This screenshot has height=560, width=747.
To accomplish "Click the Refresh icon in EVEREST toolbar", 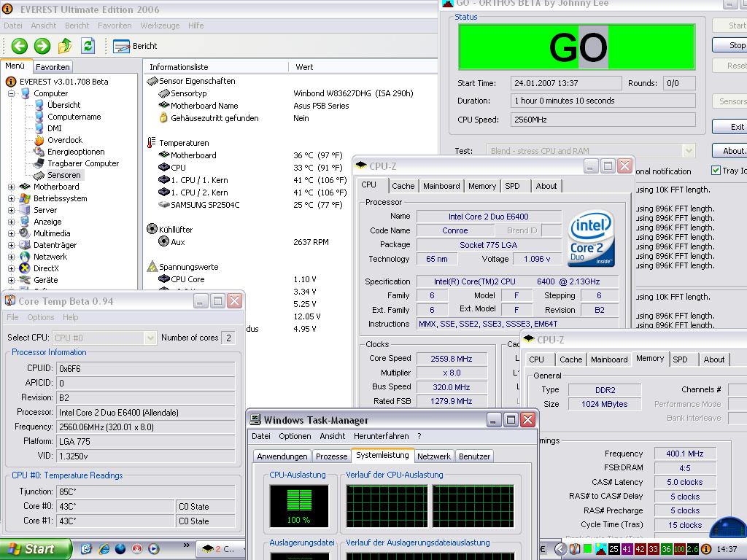I will [x=88, y=46].
